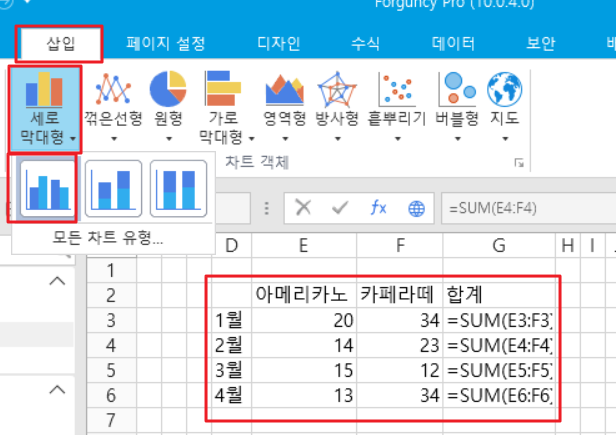Open the 데이터 ribbon tab

(453, 43)
